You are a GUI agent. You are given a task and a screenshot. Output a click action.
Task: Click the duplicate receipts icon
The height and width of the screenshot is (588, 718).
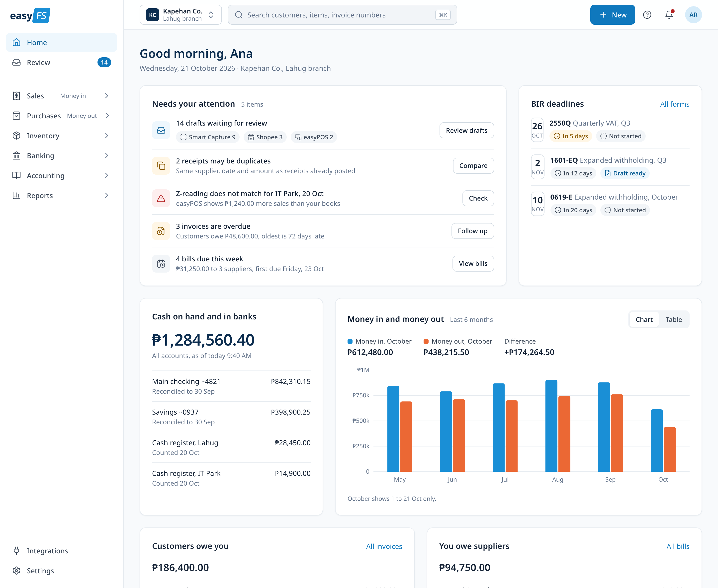point(161,166)
